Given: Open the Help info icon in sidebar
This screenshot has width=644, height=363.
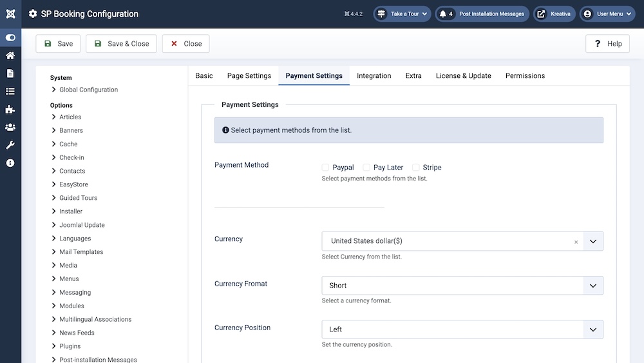Looking at the screenshot, I should [x=10, y=163].
